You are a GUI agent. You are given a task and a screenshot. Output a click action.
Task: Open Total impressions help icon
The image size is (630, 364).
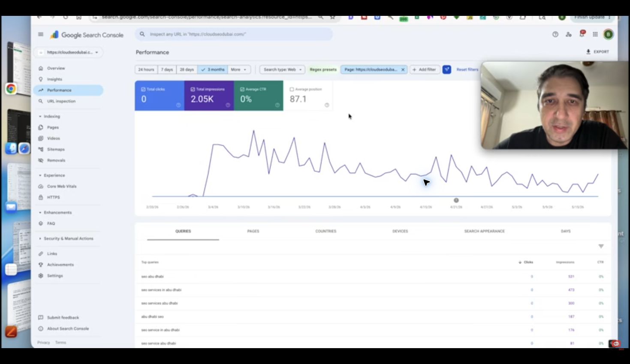[x=228, y=105]
